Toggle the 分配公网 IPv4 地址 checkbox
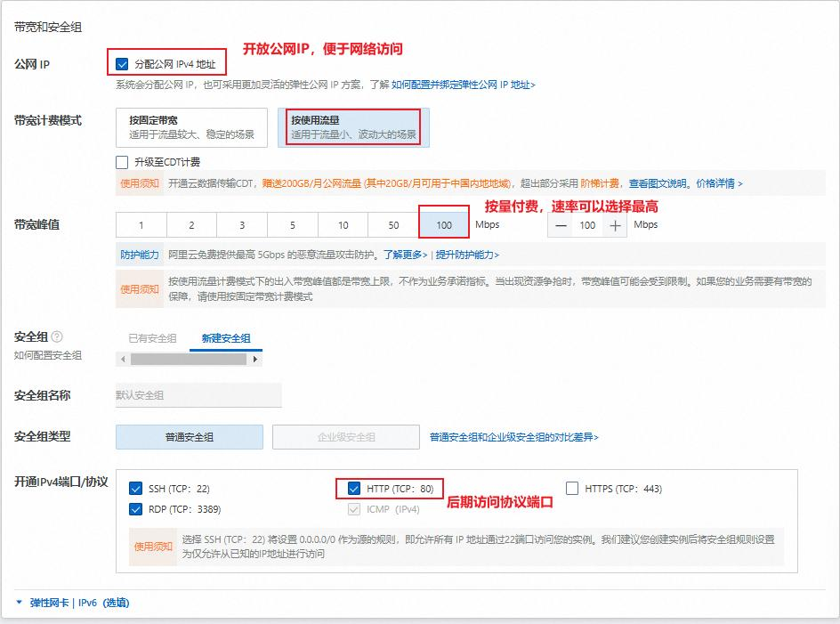 122,64
